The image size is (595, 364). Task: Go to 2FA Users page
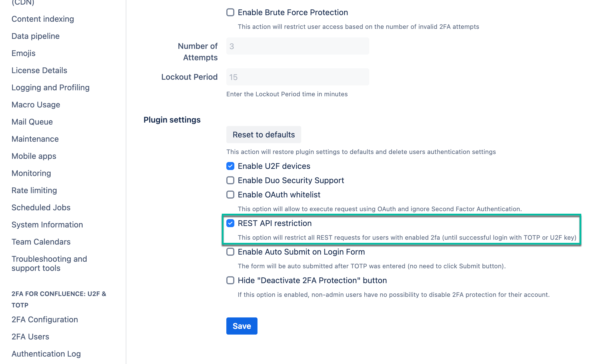point(30,337)
